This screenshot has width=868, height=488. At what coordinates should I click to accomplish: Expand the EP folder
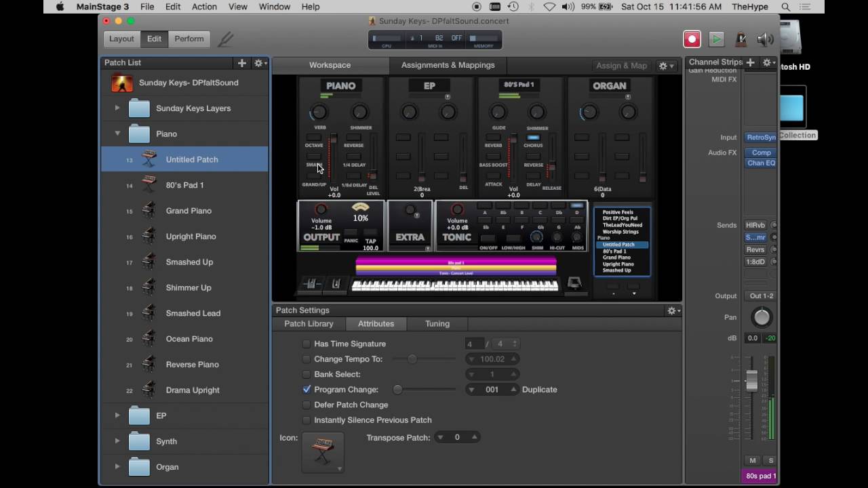point(117,415)
